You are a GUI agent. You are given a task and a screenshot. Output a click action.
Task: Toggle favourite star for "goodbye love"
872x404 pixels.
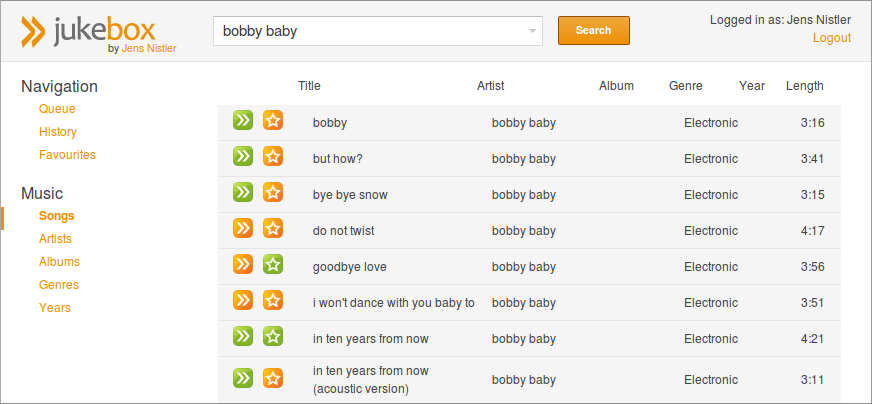point(273,265)
